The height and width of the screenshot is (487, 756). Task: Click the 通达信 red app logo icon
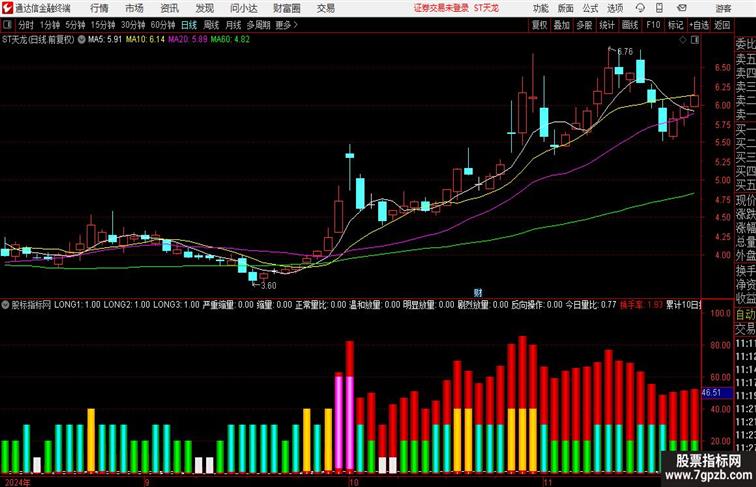[7, 8]
